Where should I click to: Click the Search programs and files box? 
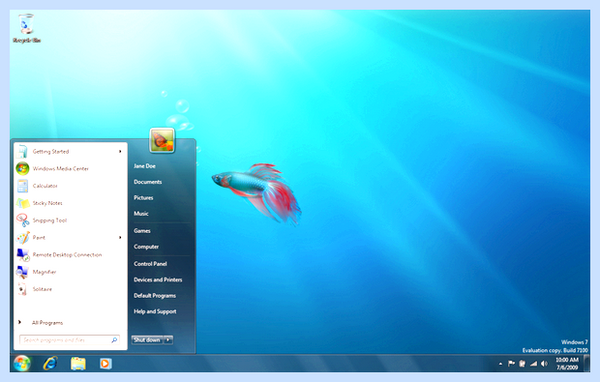(70, 340)
